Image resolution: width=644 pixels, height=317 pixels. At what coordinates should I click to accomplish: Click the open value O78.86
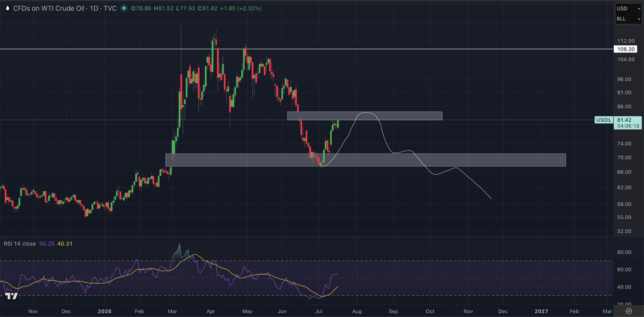point(141,8)
